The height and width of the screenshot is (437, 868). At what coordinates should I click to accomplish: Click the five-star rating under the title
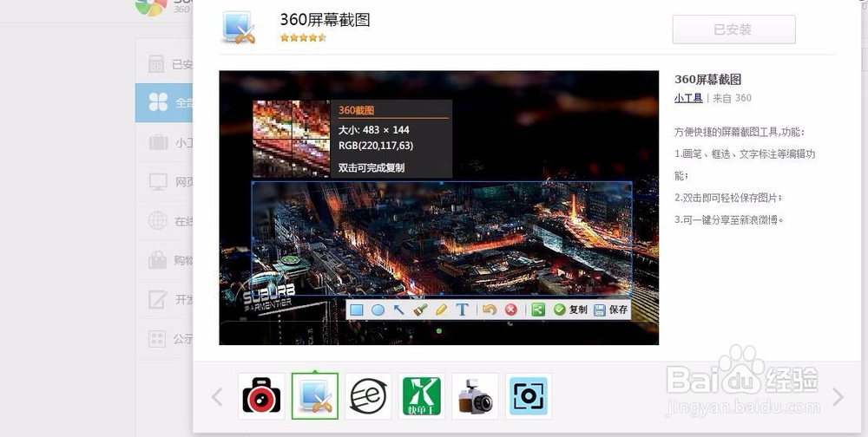click(303, 37)
